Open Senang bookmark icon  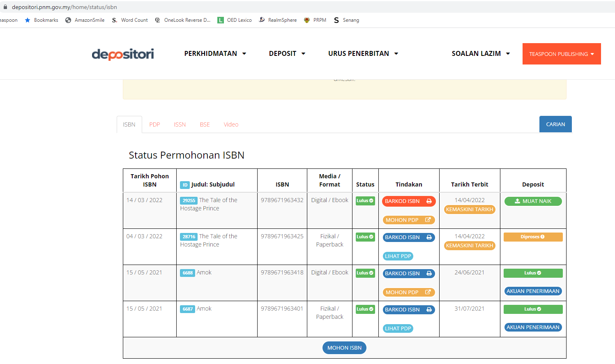click(336, 20)
